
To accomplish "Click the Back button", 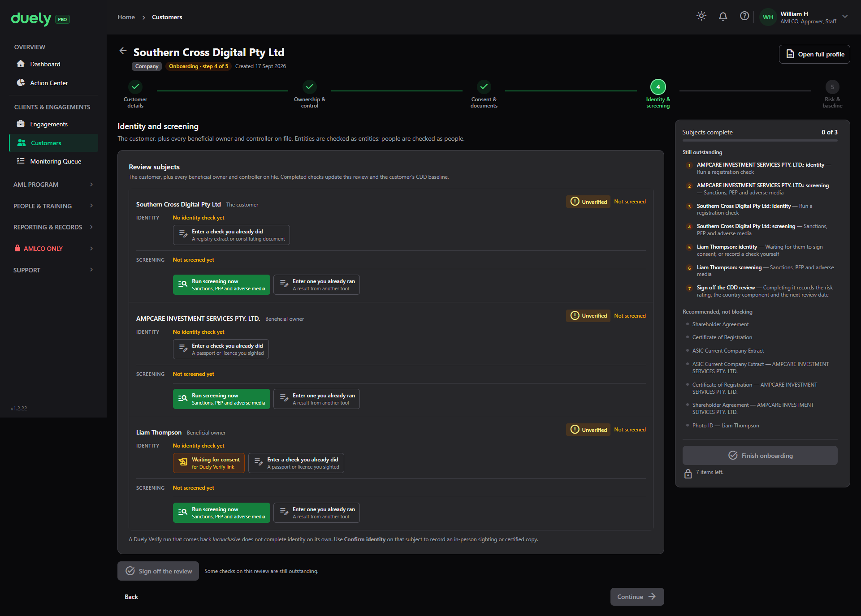I will click(131, 597).
